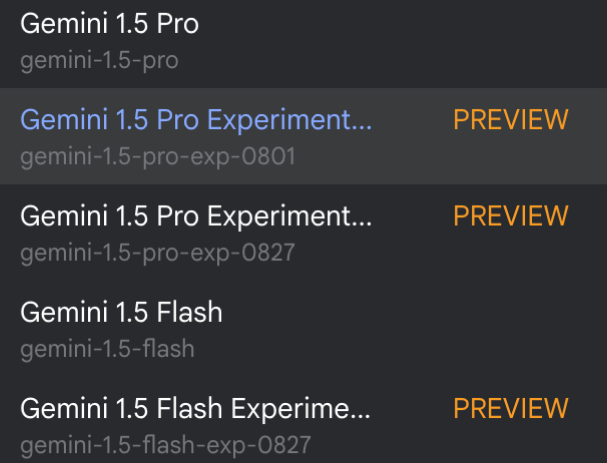
Task: Click the gemini-1.5-flash-exp-0827 identifier
Action: [x=165, y=444]
